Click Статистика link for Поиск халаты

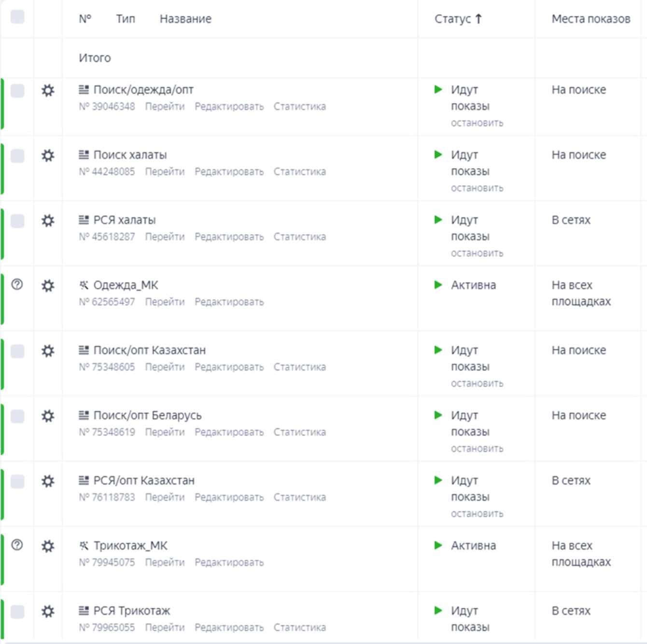(x=299, y=172)
